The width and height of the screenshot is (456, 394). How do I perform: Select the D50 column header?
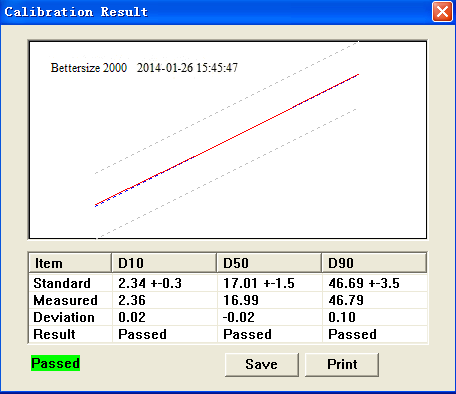pyautogui.click(x=269, y=263)
